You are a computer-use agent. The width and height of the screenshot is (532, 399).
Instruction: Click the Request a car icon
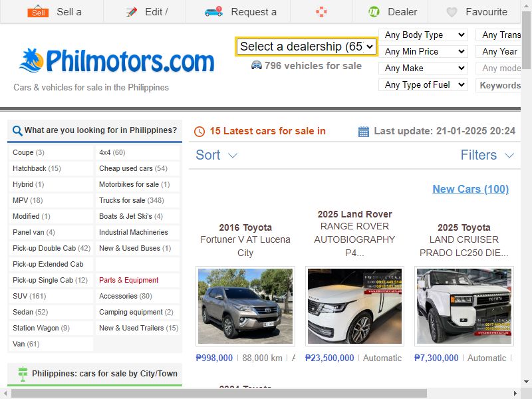(x=213, y=11)
